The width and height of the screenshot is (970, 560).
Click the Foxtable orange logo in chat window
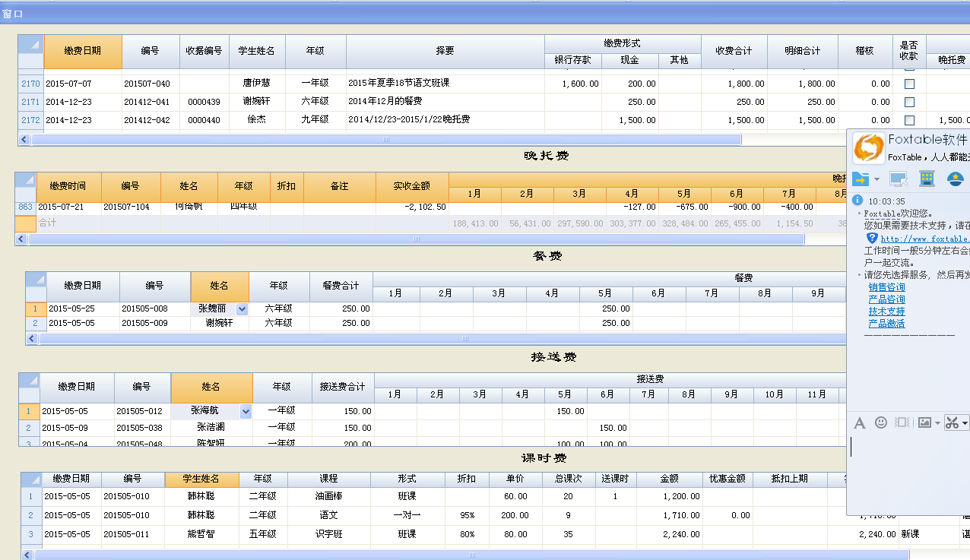[868, 148]
